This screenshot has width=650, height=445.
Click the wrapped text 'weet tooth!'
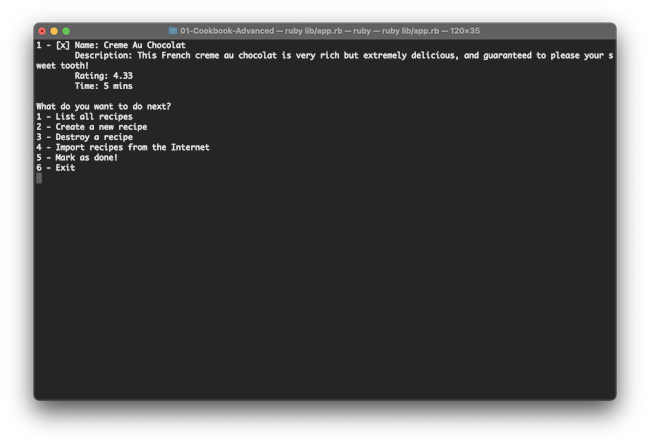tap(62, 66)
